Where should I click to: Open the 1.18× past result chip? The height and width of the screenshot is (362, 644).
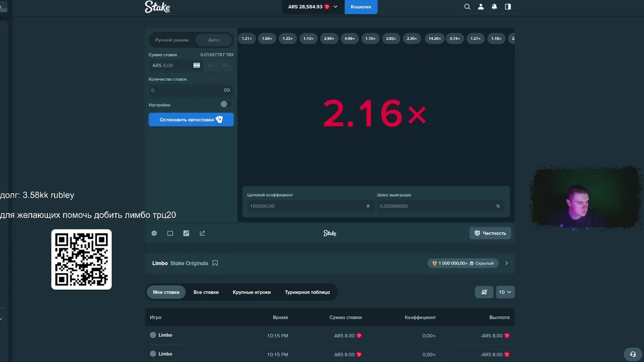(496, 39)
